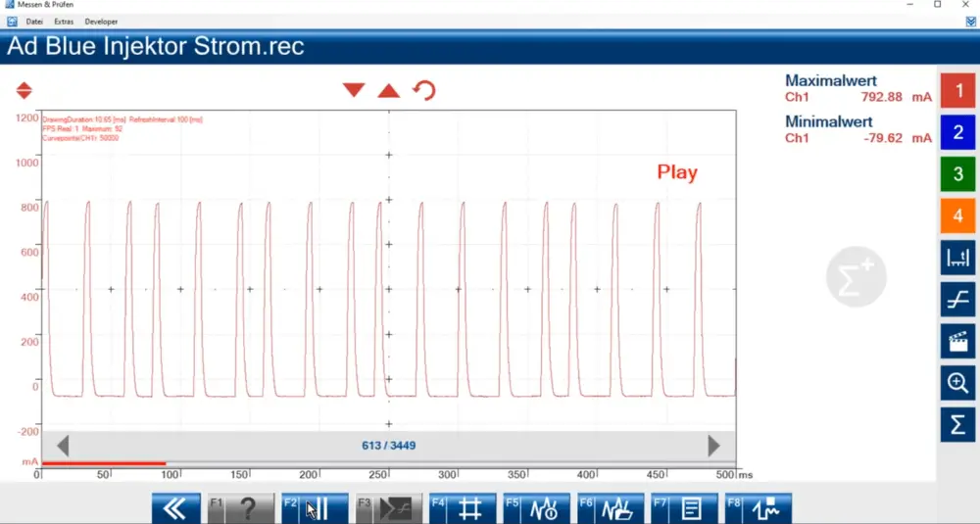Viewport: 980px width, 524px height.
Task: Go back with double-chevron button
Action: 175,509
